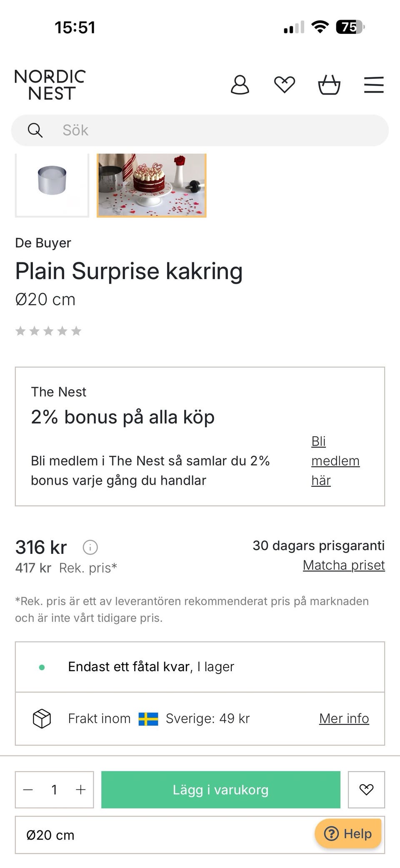The image size is (400, 868).
Task: Select the plain cake ring thumbnail
Action: coord(52,184)
